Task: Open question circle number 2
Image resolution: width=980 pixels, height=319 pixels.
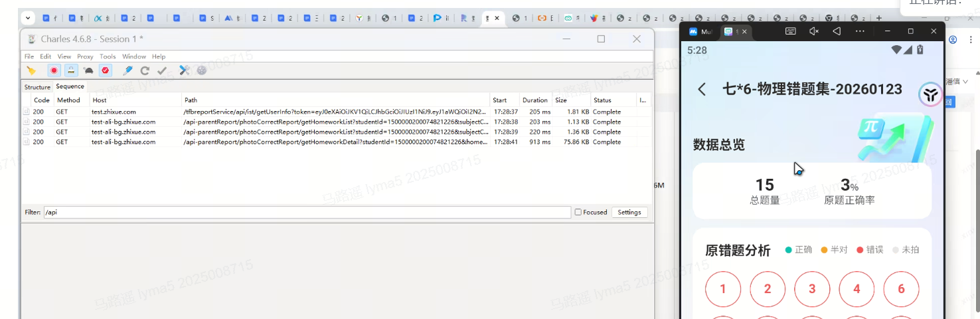Action: (768, 289)
